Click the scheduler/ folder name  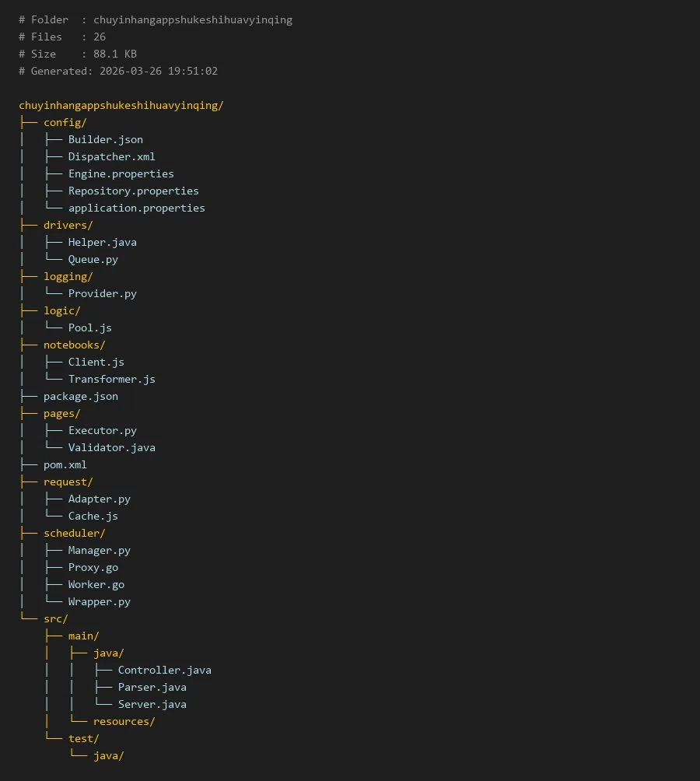point(74,533)
